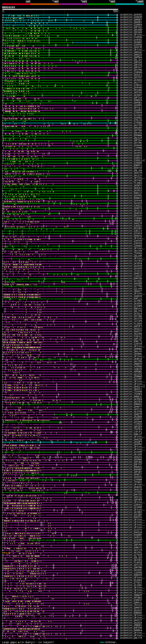
Task: Select the label UniRef100_Q76KW2
Action: (131, 123)
